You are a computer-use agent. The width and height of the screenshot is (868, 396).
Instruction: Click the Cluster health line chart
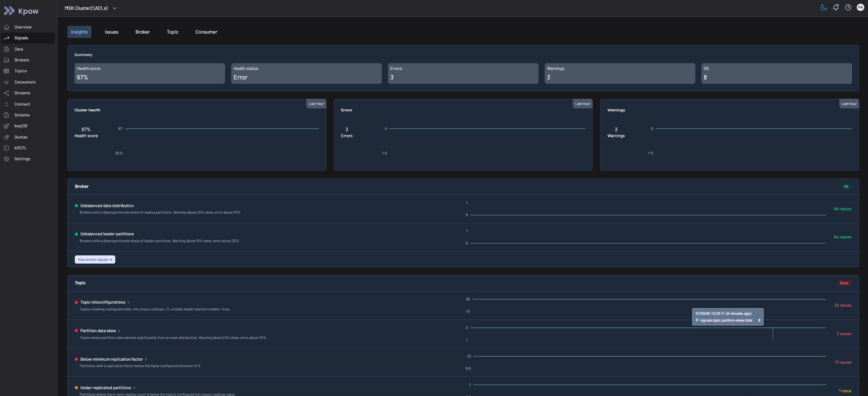coord(222,129)
